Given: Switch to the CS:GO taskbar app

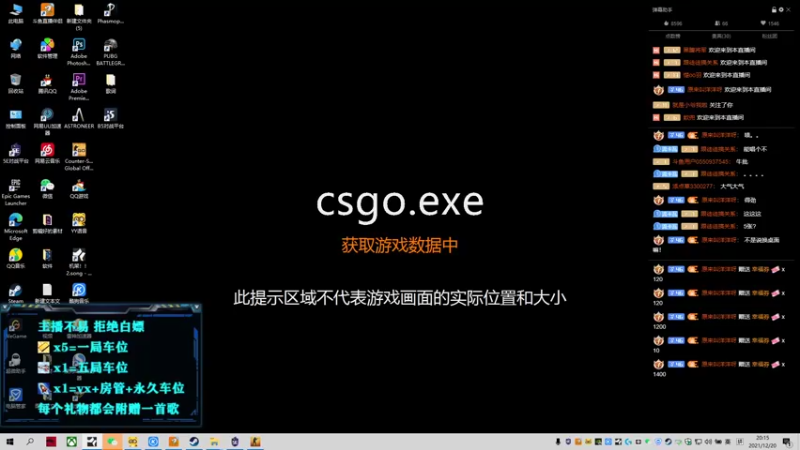Looking at the screenshot, I should 255,442.
